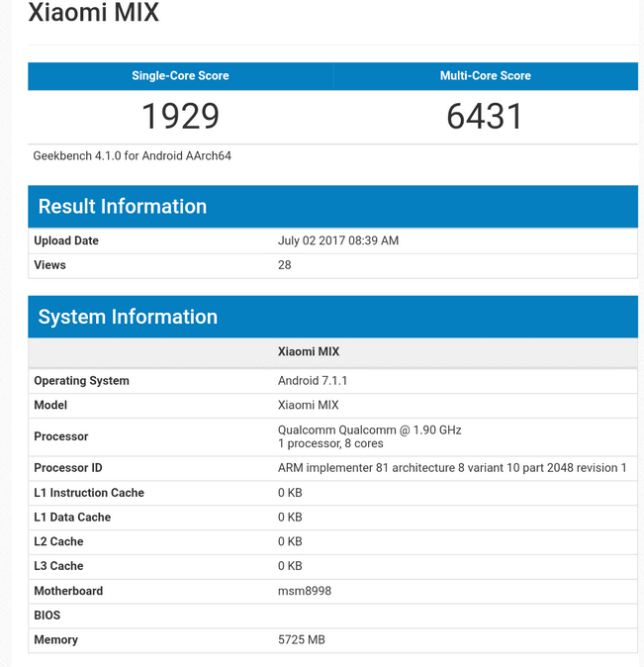Select the L1 Data Cache 0 KB value
The image size is (644, 667).
click(x=290, y=517)
